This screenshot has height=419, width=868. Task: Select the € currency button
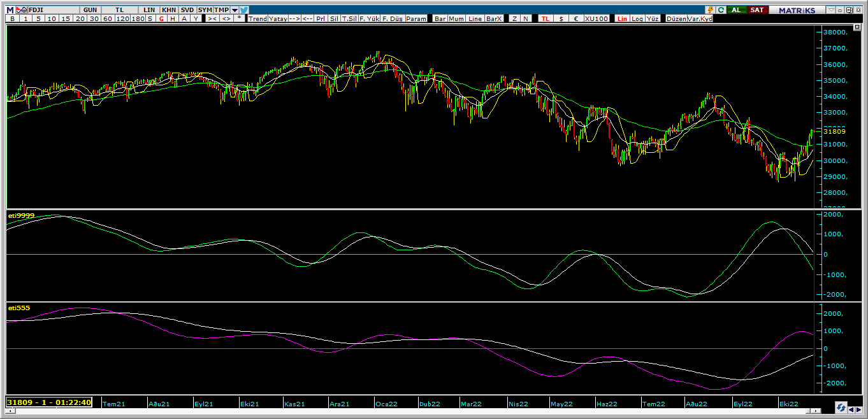(576, 19)
